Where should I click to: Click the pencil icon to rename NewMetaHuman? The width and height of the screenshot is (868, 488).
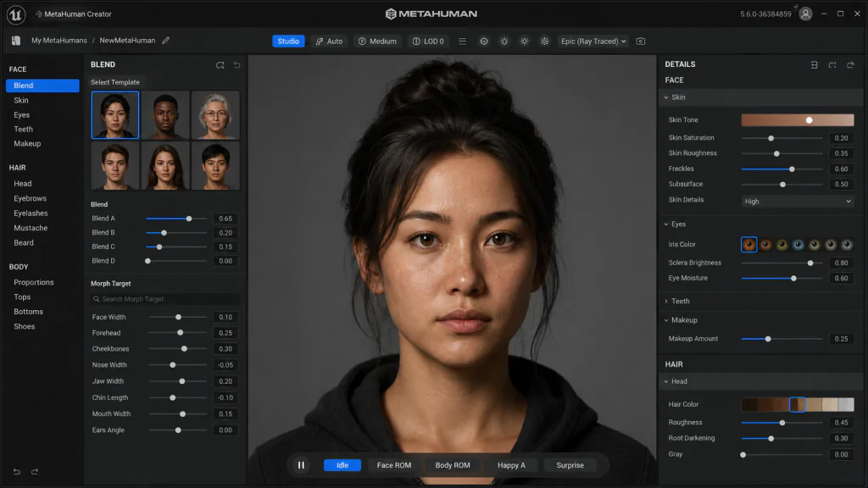[165, 41]
